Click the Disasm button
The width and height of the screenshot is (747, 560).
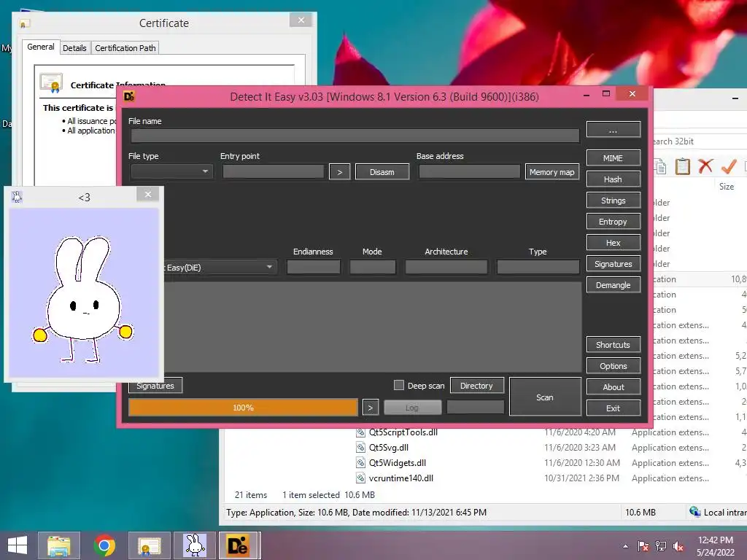tap(382, 172)
